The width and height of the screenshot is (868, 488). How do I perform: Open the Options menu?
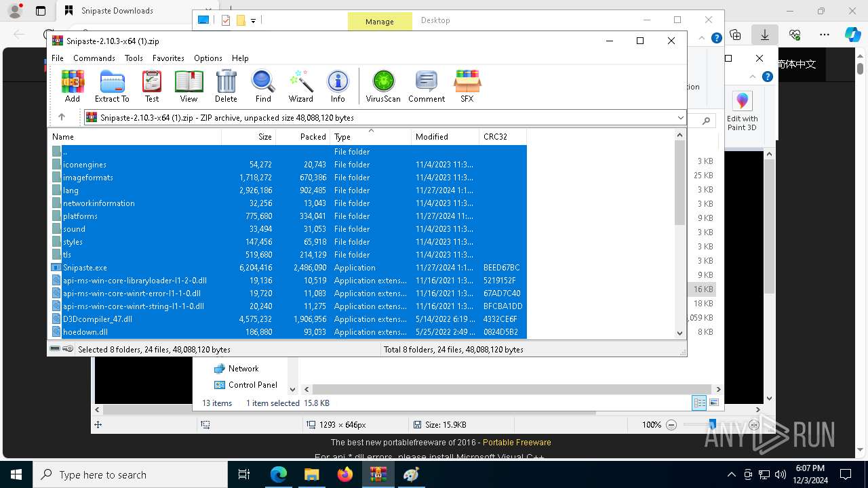click(208, 58)
